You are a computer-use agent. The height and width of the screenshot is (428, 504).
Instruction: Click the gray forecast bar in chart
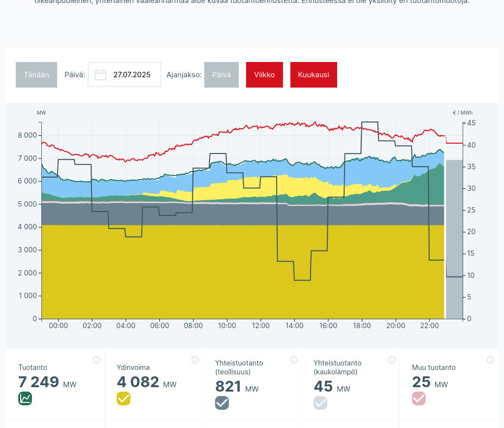click(454, 236)
